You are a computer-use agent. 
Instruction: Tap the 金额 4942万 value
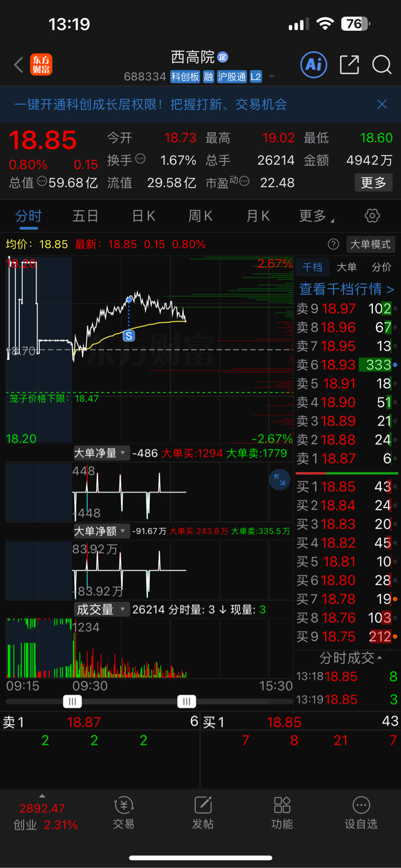click(370, 160)
